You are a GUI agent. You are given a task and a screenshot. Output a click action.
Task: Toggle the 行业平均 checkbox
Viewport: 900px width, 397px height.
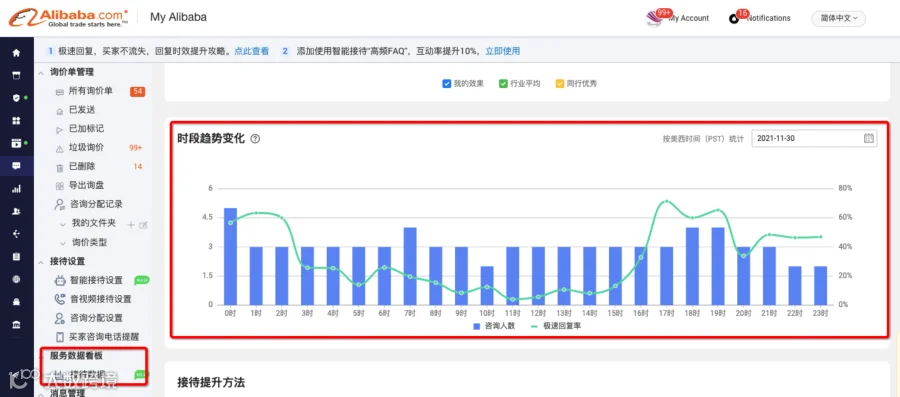pos(503,84)
